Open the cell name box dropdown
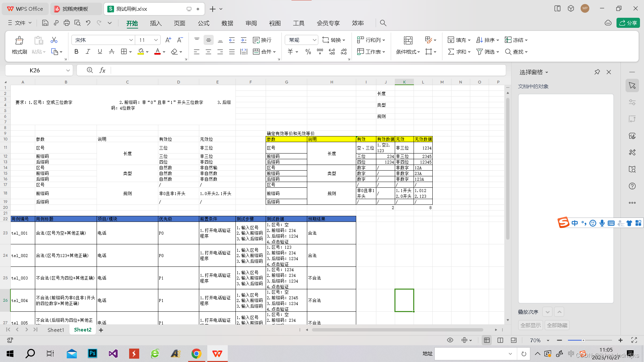This screenshot has width=644, height=362. coord(68,70)
